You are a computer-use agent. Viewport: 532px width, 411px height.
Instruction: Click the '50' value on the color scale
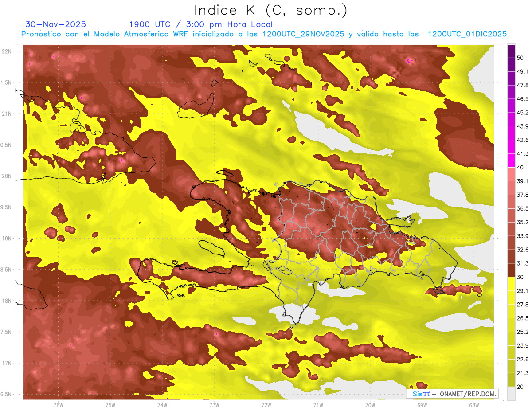pos(520,57)
